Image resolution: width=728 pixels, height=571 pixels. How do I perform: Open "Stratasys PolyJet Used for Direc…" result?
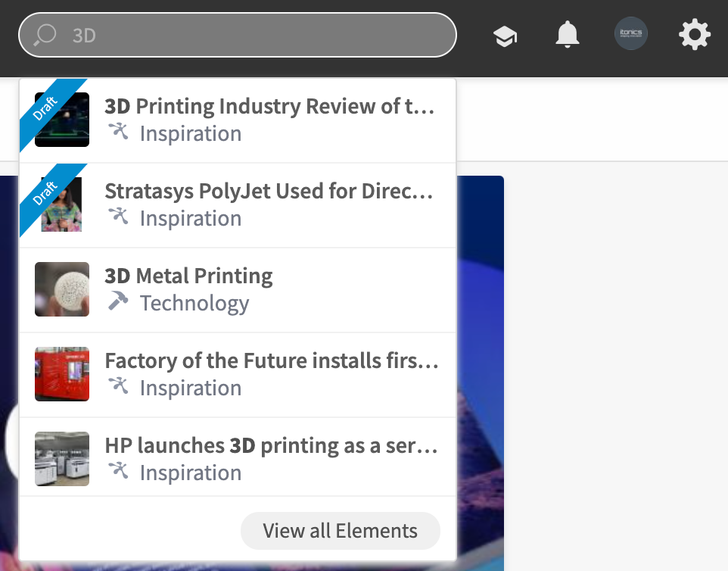(269, 191)
